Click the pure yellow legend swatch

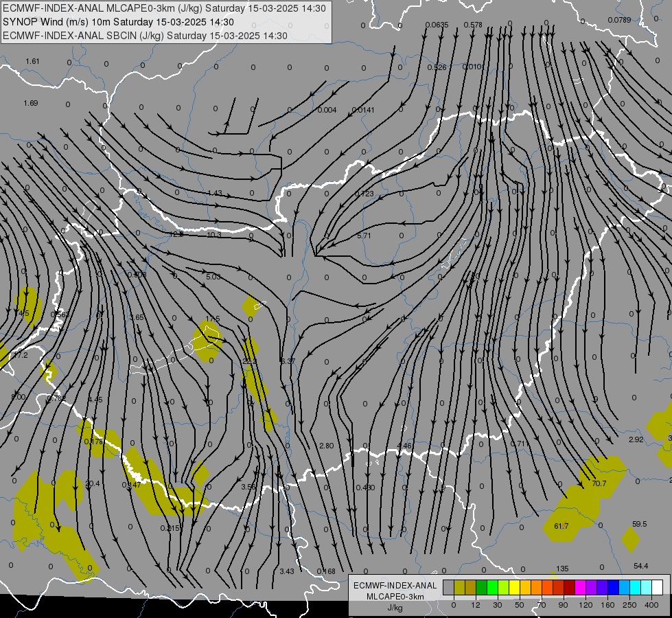514,588
